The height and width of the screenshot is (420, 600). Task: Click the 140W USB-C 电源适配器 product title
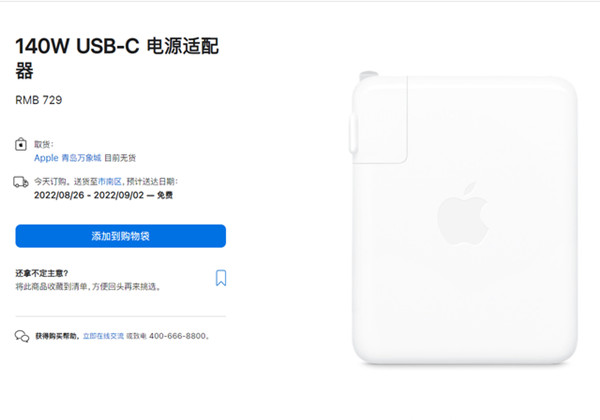tap(117, 58)
